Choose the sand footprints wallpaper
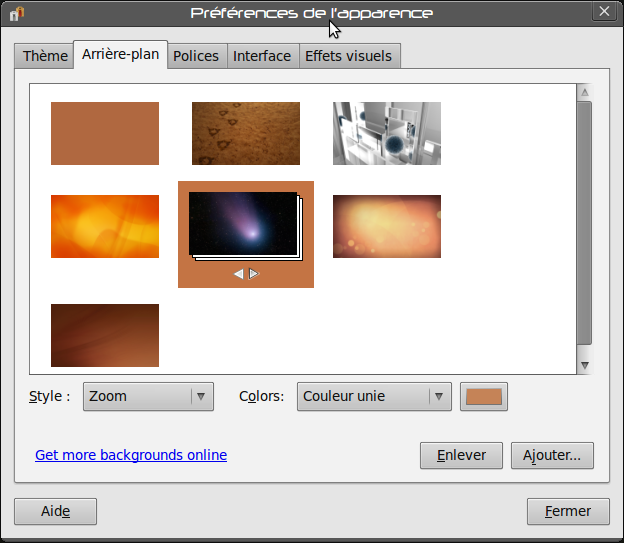This screenshot has height=543, width=624. (246, 133)
